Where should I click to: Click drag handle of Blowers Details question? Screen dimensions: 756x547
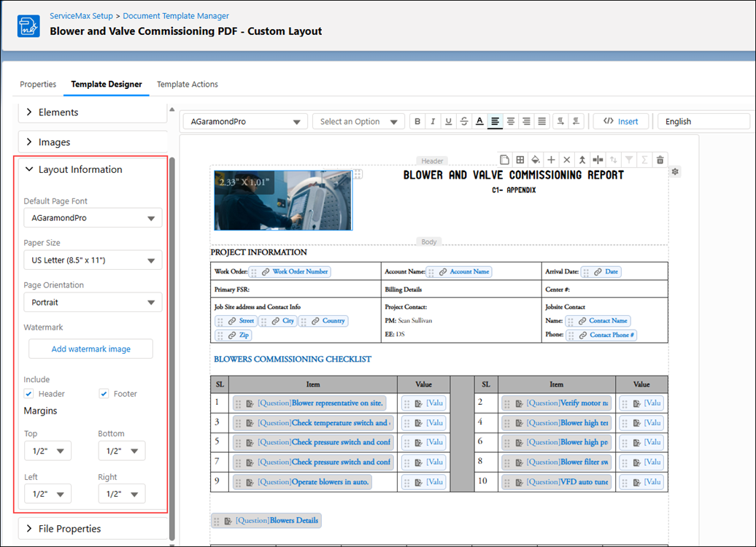(217, 521)
